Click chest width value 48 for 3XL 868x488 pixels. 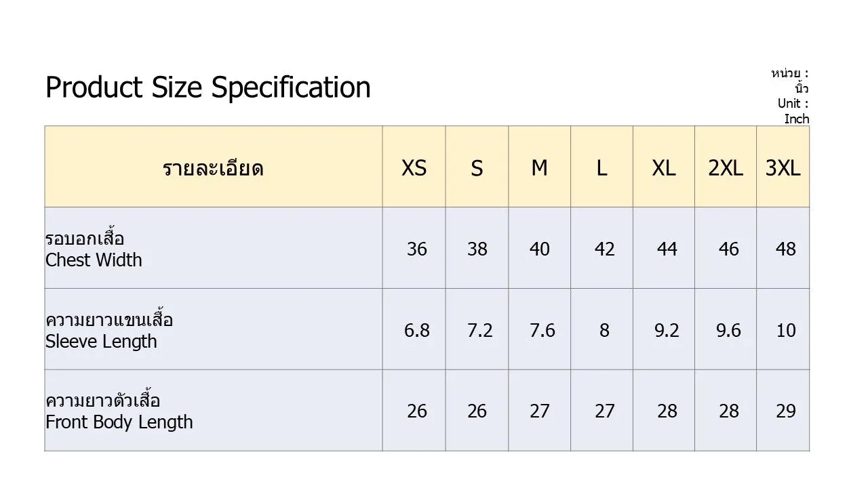[x=785, y=249]
